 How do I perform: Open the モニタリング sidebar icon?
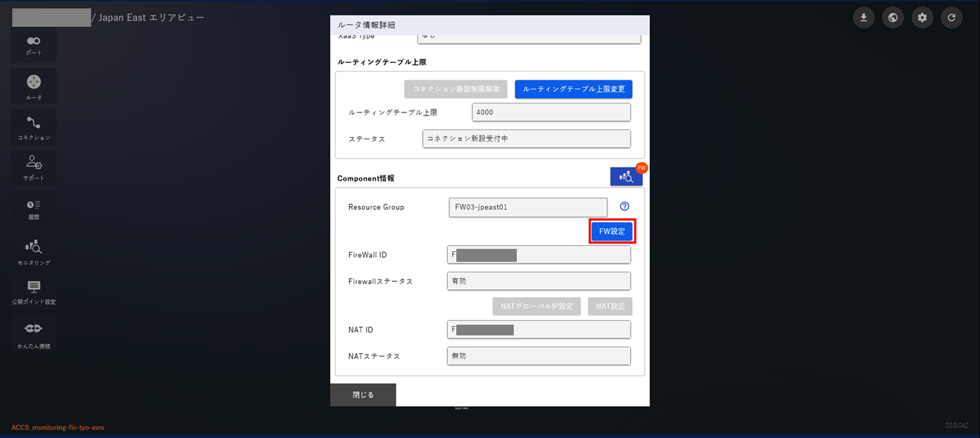(x=34, y=250)
